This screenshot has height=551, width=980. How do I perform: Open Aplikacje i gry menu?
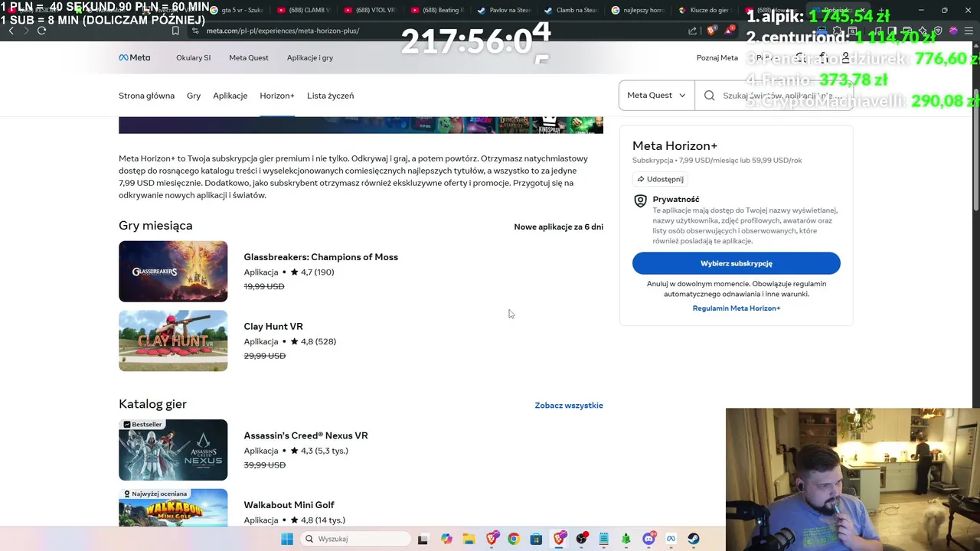[310, 57]
